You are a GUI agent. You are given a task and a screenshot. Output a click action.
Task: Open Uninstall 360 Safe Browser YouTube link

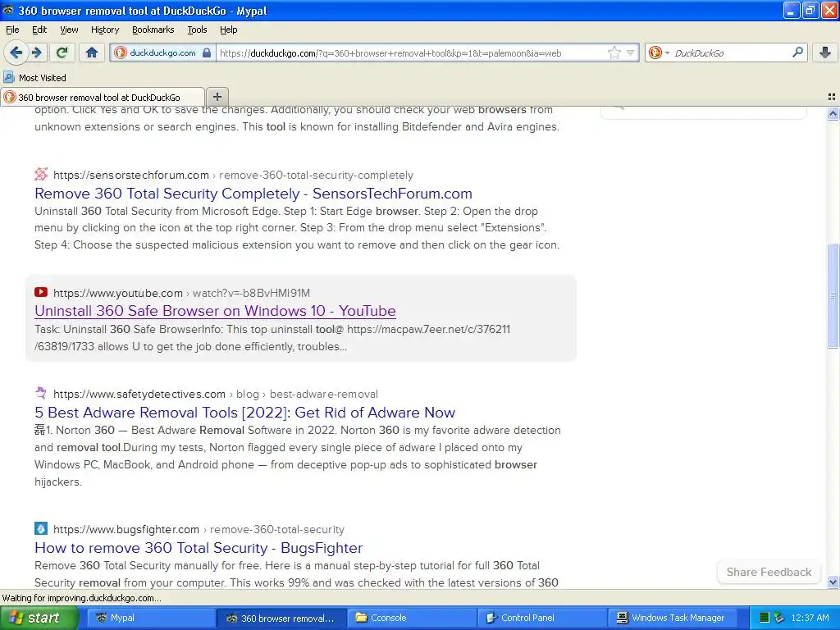(x=215, y=311)
